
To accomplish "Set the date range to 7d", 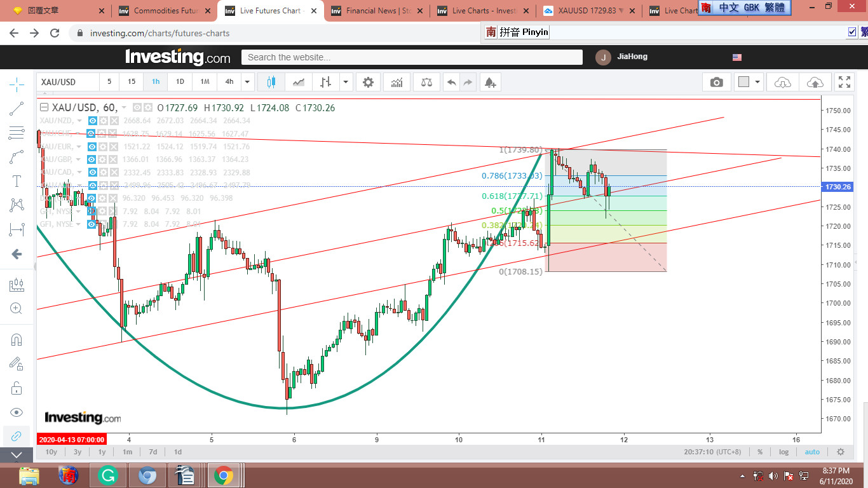I will [x=153, y=452].
